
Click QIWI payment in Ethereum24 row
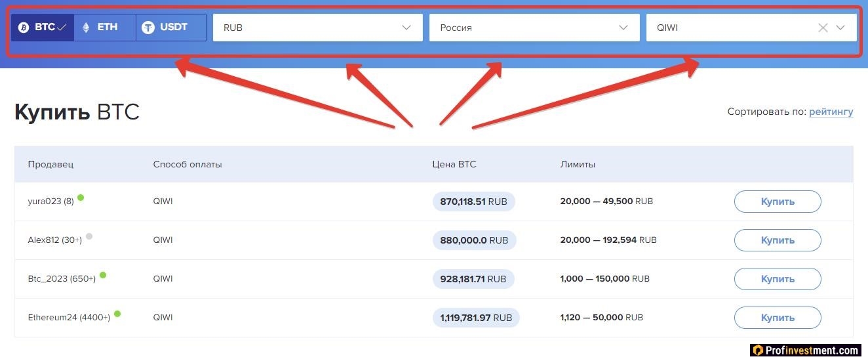(163, 318)
